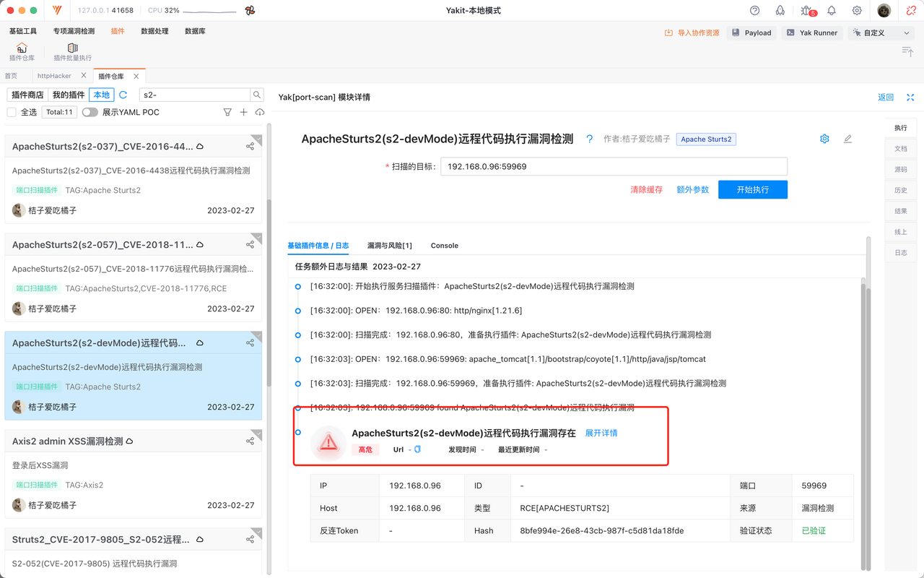The width and height of the screenshot is (924, 578).
Task: Share the ApacheSturts2(s2-devMode) plugin card
Action: [x=250, y=342]
